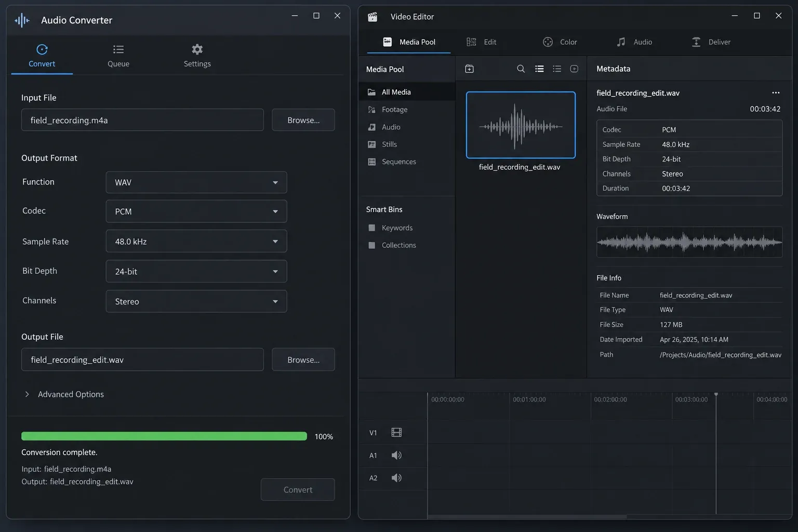798x532 pixels.
Task: Select All Media in the Media Pool sidebar
Action: click(x=407, y=92)
